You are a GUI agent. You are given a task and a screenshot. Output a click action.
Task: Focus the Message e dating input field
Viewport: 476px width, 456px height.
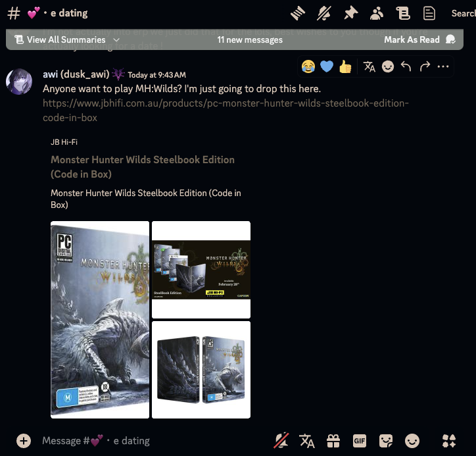[x=152, y=441]
